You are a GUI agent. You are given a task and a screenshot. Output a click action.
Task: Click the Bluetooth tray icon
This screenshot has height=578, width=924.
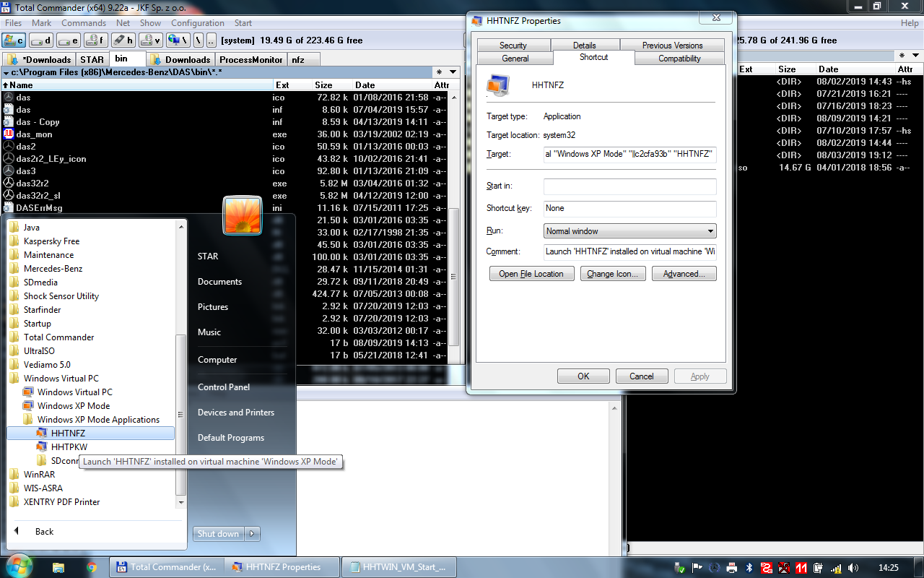[749, 568]
